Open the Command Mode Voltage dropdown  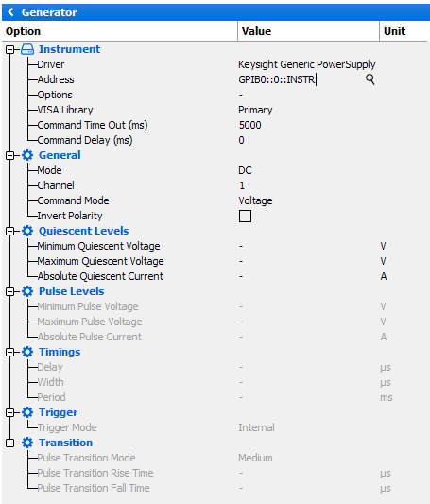pyautogui.click(x=307, y=200)
